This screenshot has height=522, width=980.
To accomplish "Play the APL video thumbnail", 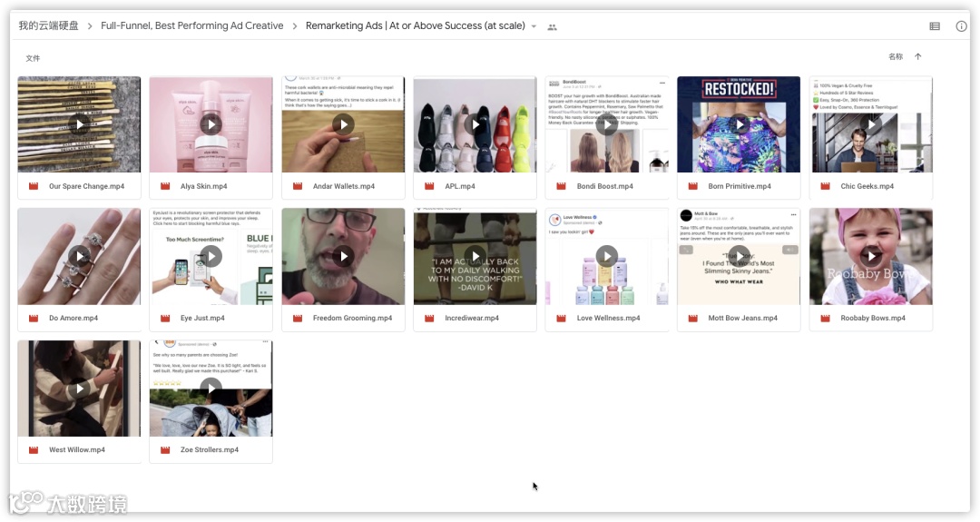I will (x=475, y=124).
